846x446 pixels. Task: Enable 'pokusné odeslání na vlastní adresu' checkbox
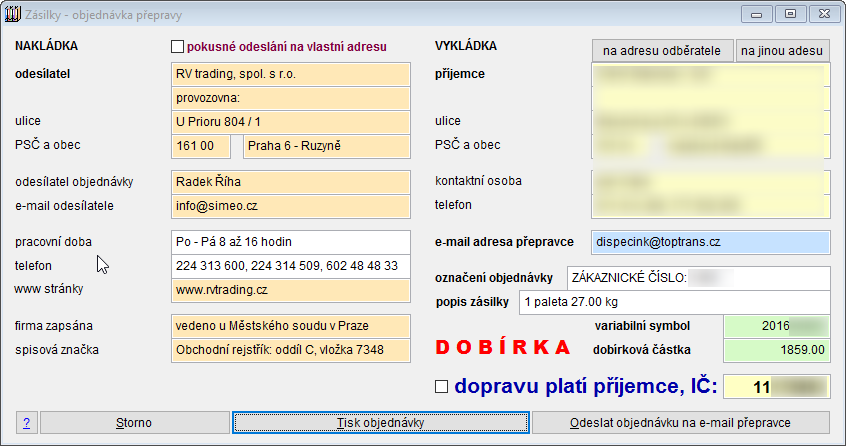point(178,46)
